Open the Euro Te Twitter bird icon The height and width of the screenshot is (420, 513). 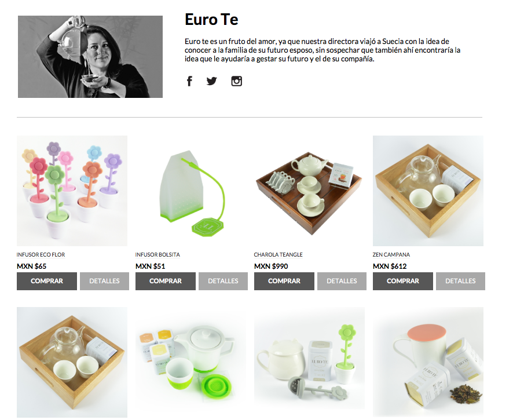pos(212,81)
